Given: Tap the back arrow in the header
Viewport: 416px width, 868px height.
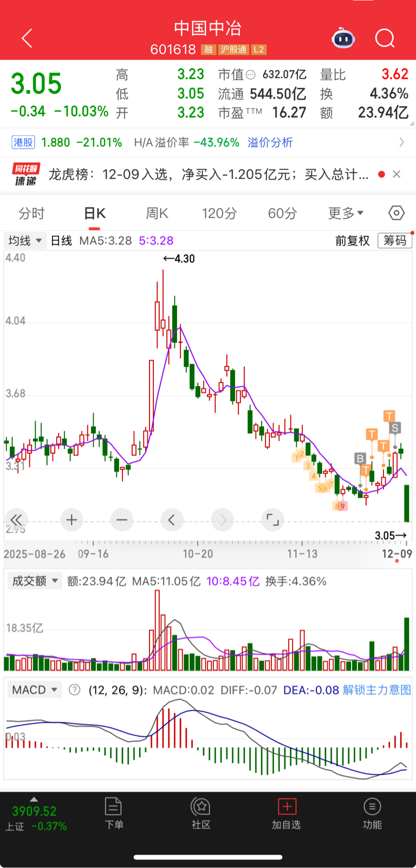Looking at the screenshot, I should 27,38.
